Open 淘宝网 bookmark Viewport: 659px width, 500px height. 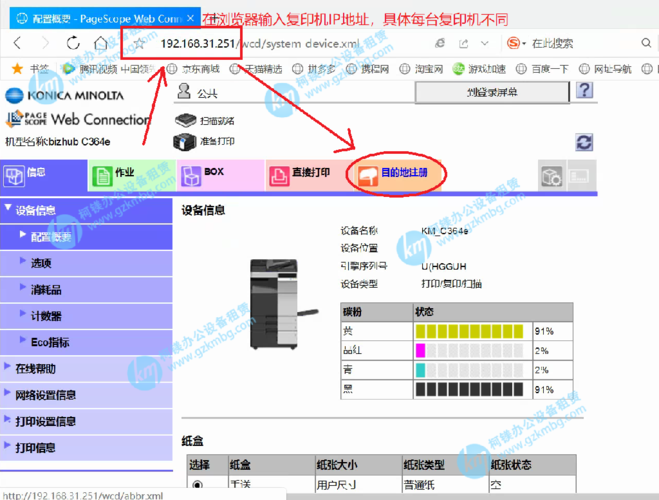click(421, 69)
